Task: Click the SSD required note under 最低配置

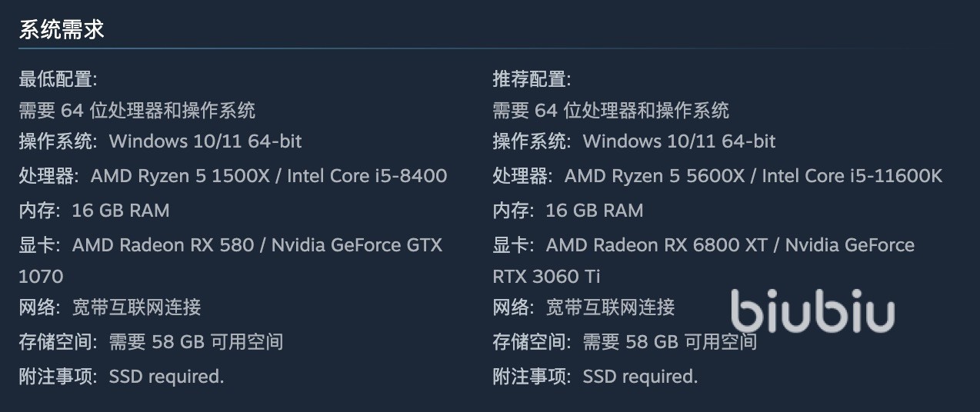Action: point(166,377)
